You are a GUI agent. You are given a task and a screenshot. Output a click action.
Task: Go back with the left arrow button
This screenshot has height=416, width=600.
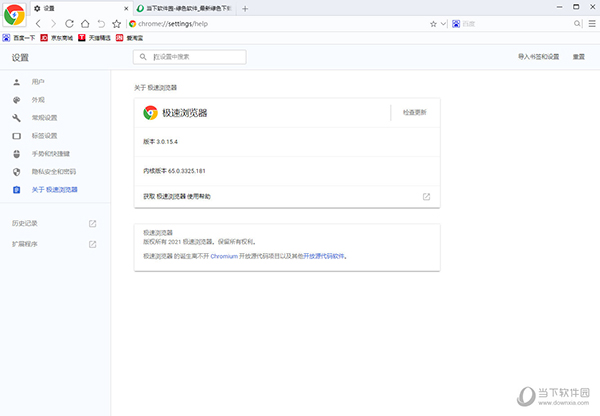38,24
